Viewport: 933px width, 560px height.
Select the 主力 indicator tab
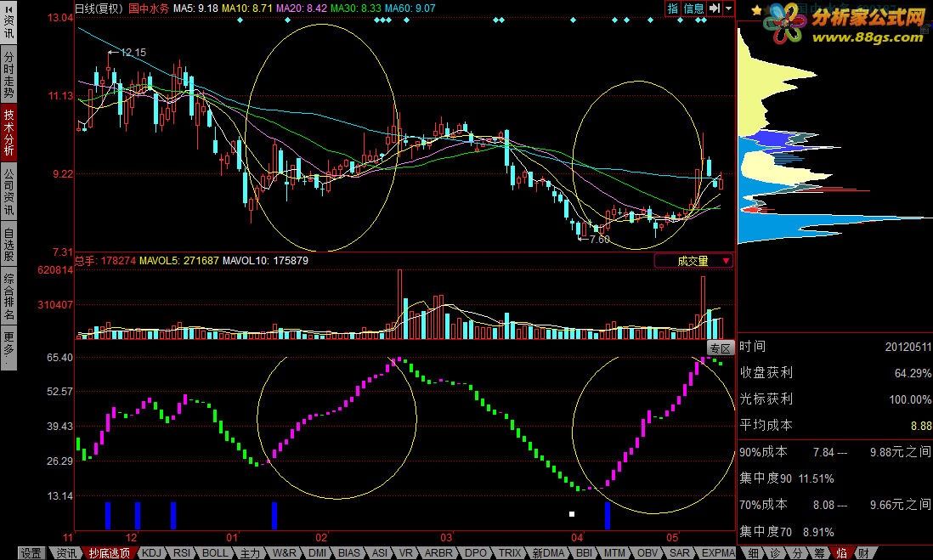point(250,553)
